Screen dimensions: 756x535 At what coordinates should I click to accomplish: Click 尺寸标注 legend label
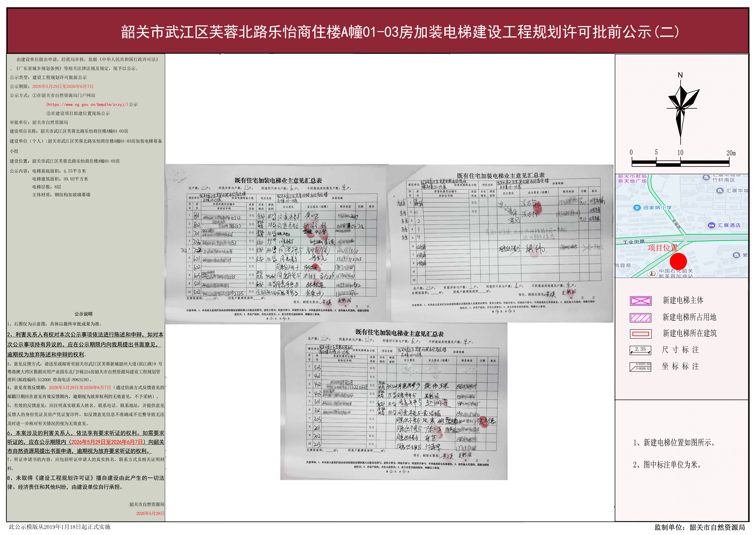[x=680, y=350]
